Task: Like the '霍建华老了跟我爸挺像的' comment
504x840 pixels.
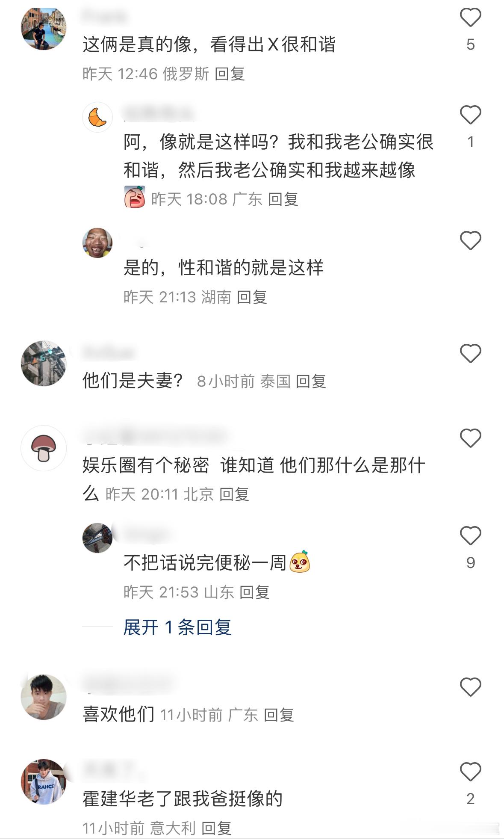Action: pos(470,772)
